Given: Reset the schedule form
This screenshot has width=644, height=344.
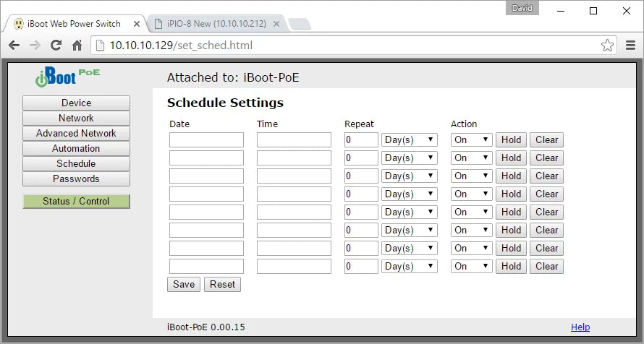Looking at the screenshot, I should 222,284.
